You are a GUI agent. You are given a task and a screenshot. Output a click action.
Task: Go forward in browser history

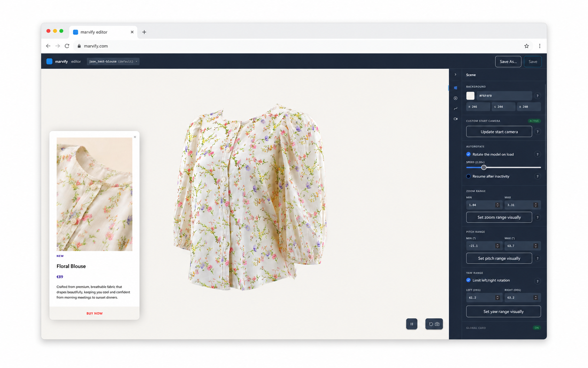(x=57, y=46)
